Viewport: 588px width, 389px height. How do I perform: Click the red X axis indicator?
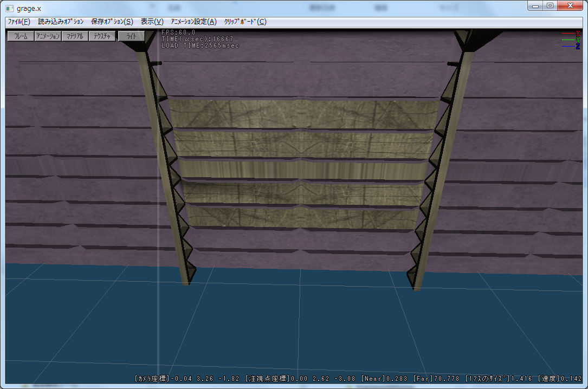pyautogui.click(x=578, y=34)
